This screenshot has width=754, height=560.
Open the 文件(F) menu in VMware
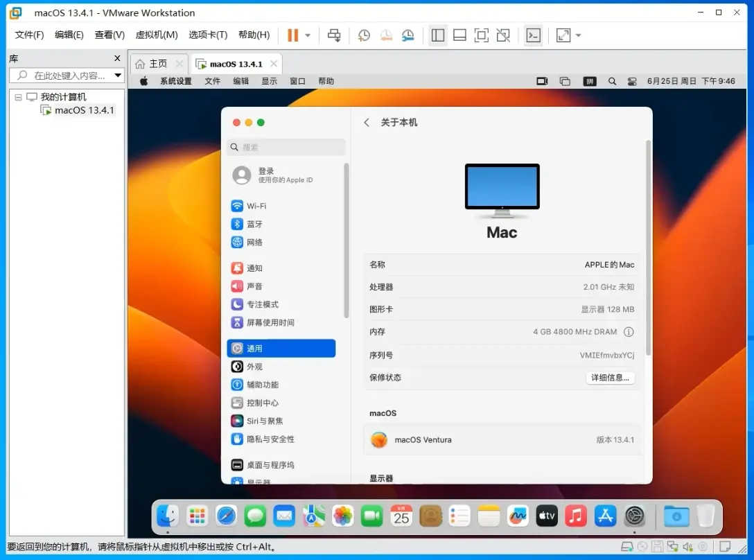29,35
